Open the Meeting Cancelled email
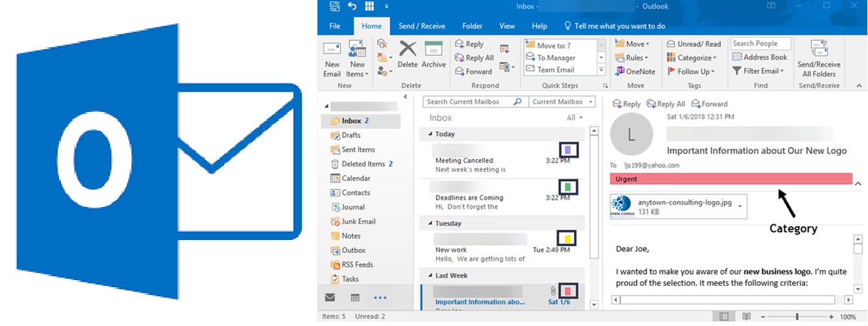This screenshot has width=868, height=326. click(503, 158)
